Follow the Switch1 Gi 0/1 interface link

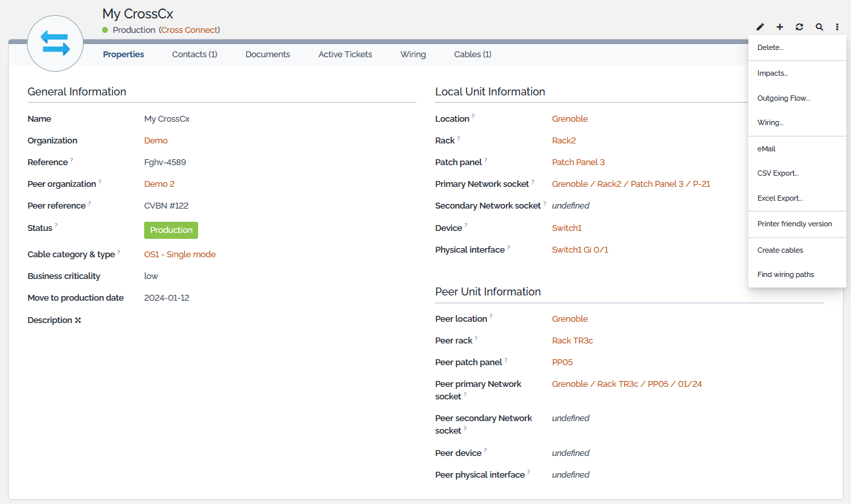tap(580, 250)
